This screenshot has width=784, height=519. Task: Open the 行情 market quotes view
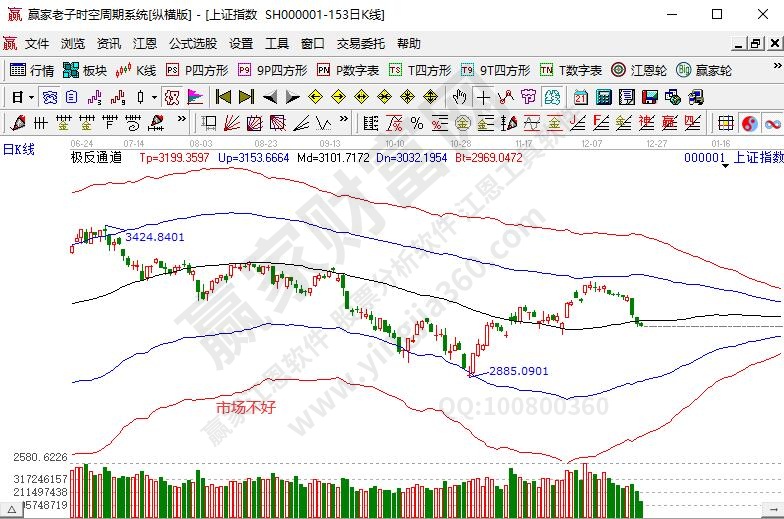click(x=32, y=70)
